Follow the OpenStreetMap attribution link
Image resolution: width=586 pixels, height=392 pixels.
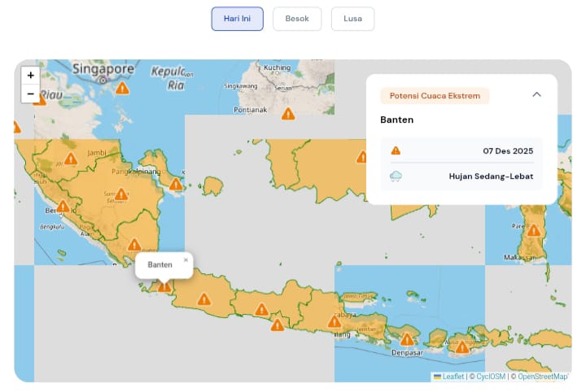pos(541,377)
